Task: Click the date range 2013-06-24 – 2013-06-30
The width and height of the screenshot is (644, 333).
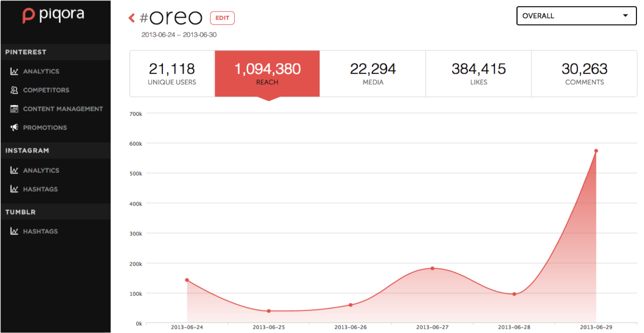Action: click(x=179, y=35)
